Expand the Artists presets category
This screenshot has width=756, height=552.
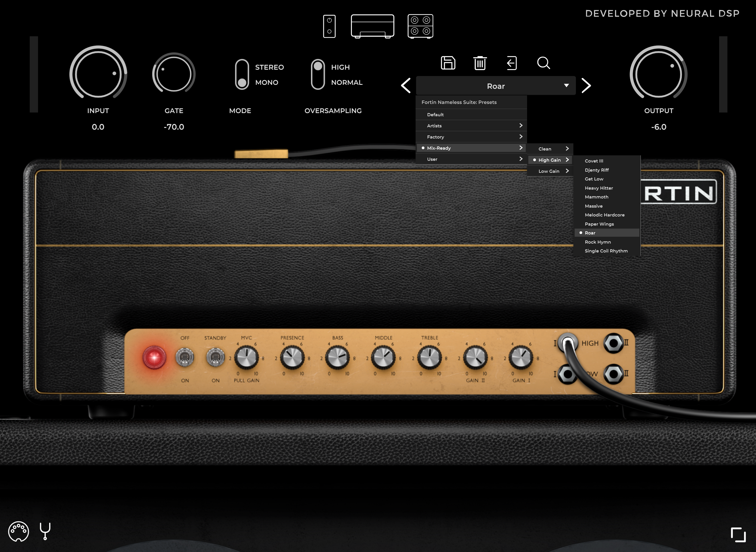tap(469, 126)
